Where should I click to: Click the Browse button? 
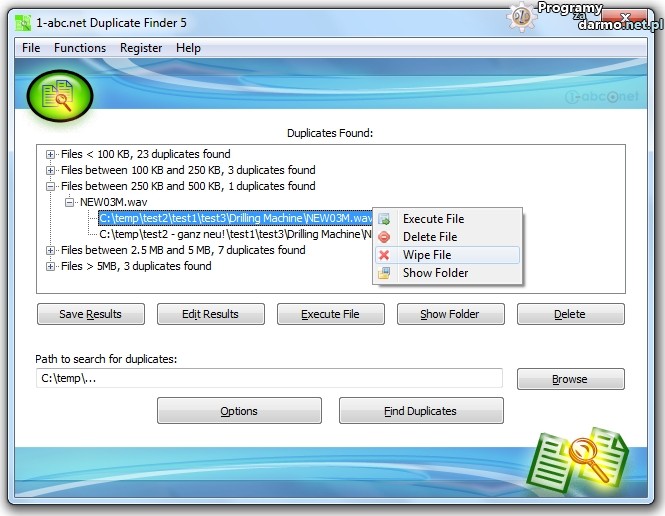click(570, 380)
